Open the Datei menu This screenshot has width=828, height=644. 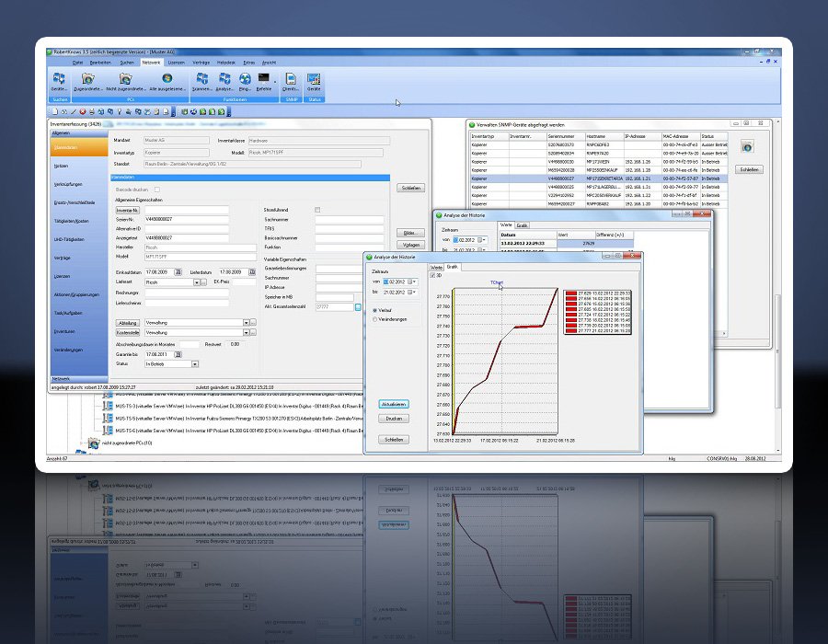tap(77, 63)
